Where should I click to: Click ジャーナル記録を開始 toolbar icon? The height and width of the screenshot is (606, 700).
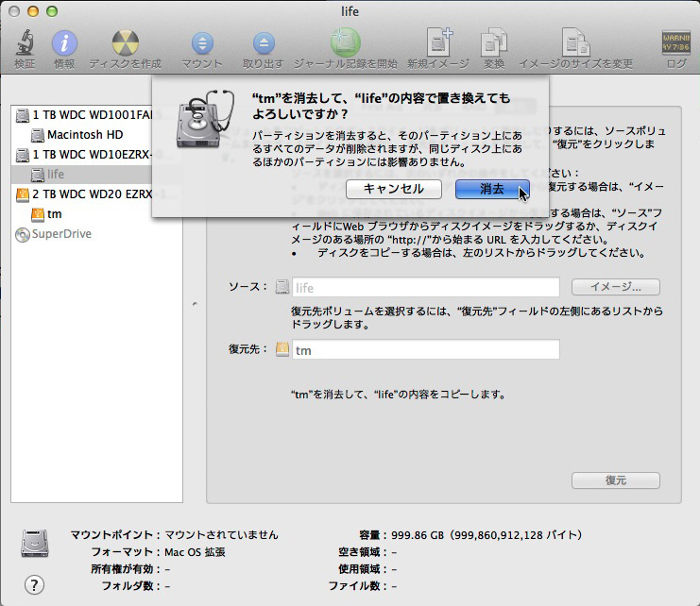point(345,43)
